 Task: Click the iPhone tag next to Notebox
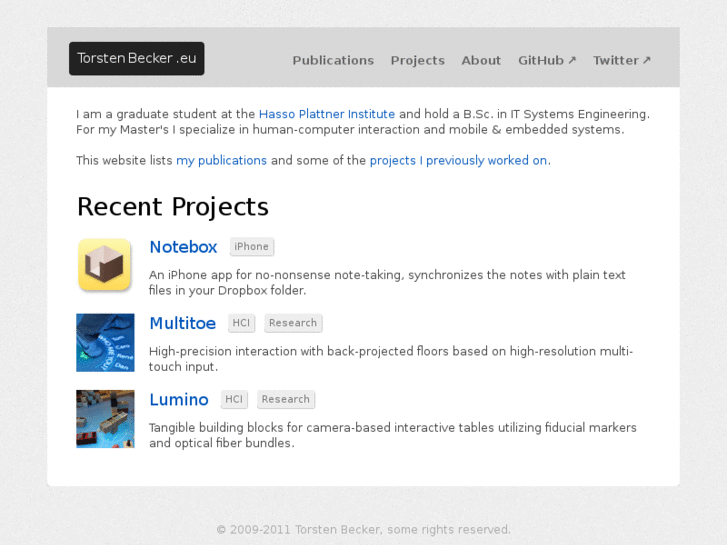point(252,247)
